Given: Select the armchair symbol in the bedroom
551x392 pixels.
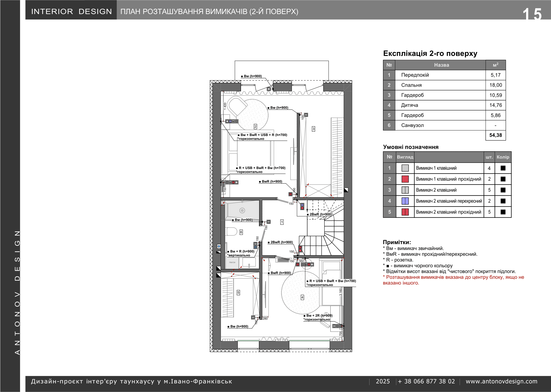Looking at the screenshot, I should pos(237,106).
